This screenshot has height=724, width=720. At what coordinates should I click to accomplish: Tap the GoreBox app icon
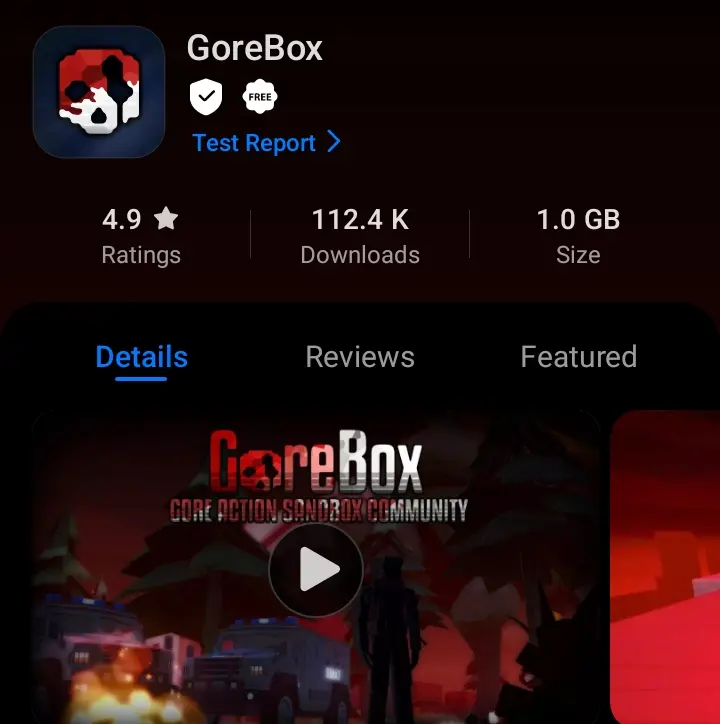(99, 92)
